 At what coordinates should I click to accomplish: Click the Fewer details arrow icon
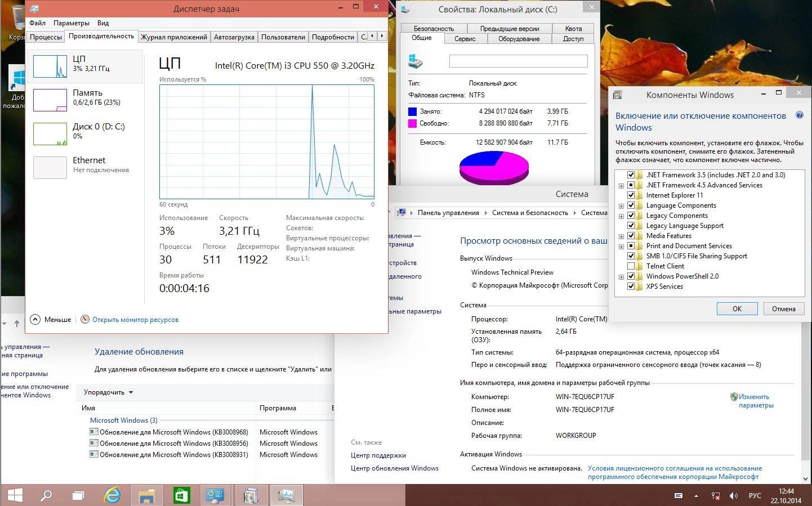coord(35,319)
